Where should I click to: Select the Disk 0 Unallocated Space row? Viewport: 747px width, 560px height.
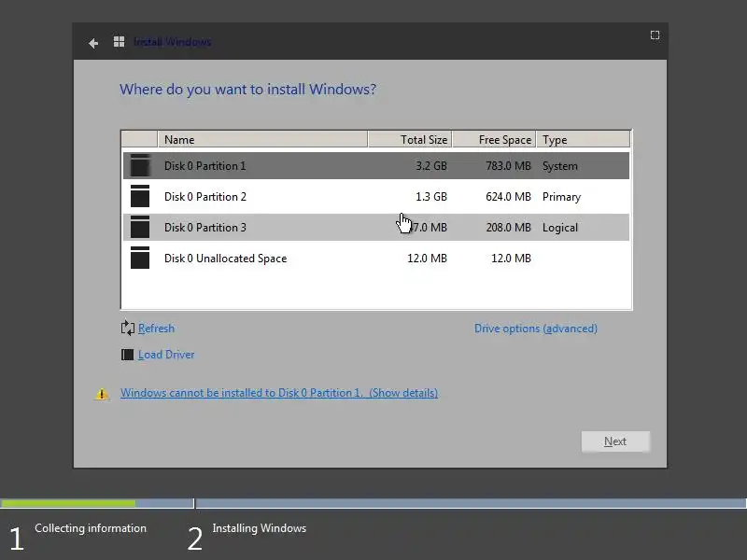coord(376,258)
